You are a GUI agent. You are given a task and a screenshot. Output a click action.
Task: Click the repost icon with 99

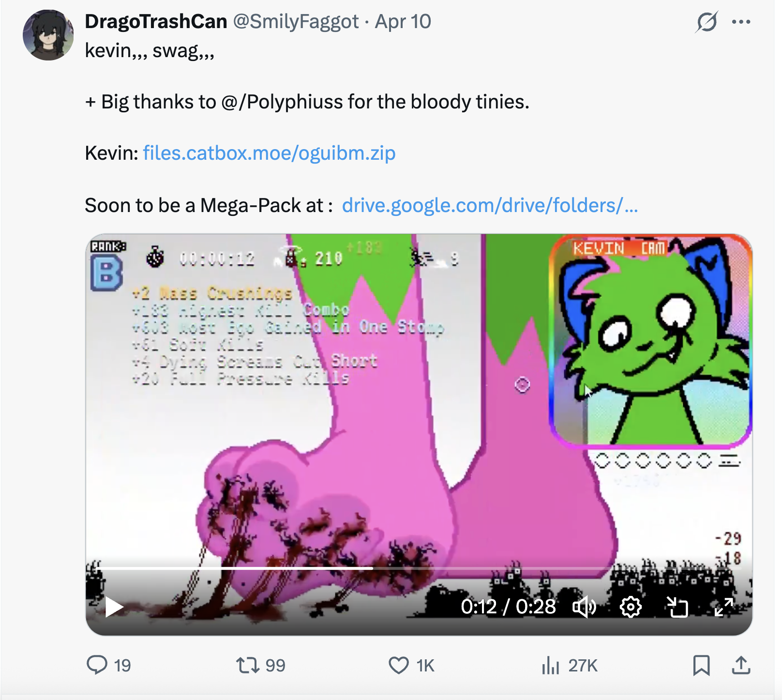click(248, 665)
